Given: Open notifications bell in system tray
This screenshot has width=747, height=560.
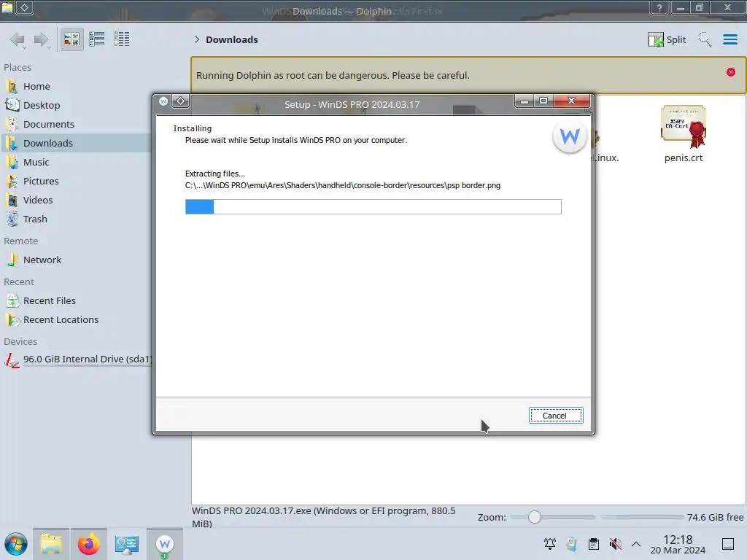Looking at the screenshot, I should point(550,544).
